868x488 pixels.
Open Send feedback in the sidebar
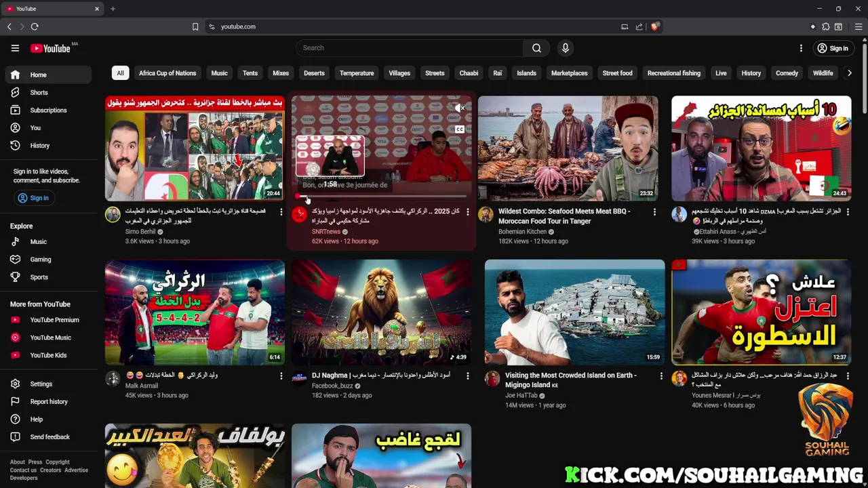pos(48,436)
